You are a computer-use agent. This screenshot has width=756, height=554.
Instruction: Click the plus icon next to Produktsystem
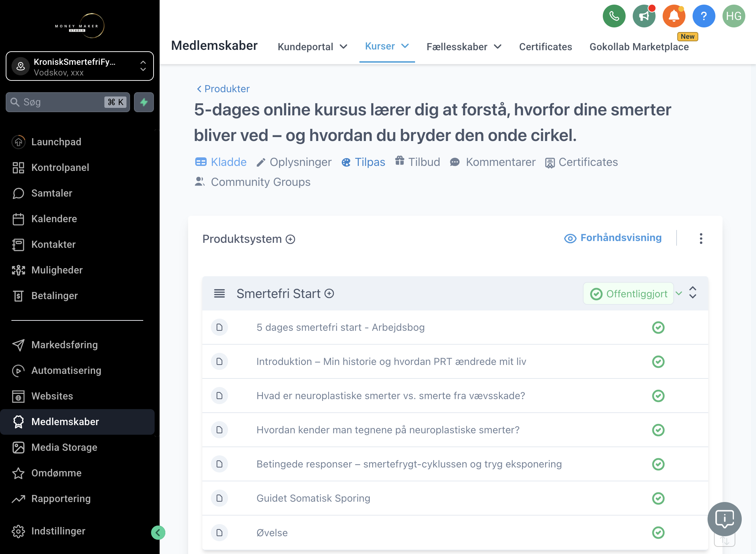click(x=290, y=239)
